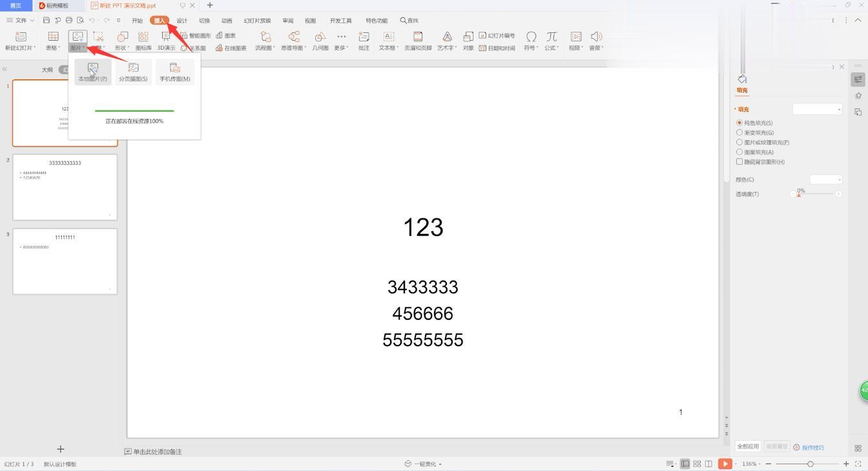Open the Geometry (几何图) tool
Viewport: 868px width, 471px height.
coord(320,41)
